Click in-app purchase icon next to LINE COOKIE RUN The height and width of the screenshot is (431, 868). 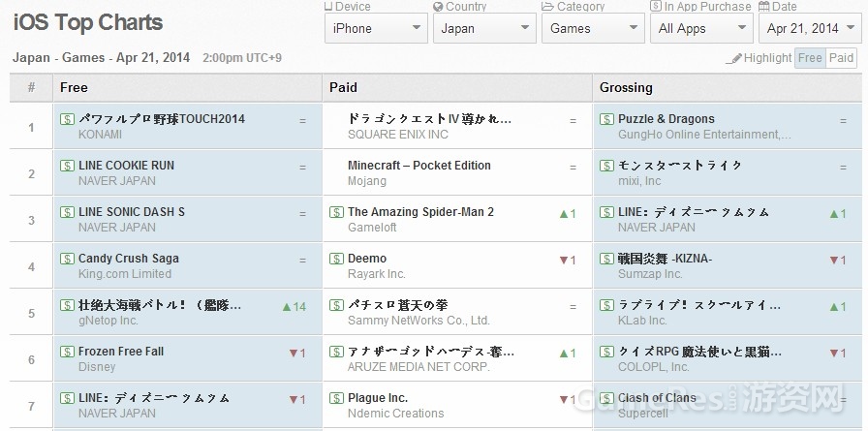tap(67, 166)
